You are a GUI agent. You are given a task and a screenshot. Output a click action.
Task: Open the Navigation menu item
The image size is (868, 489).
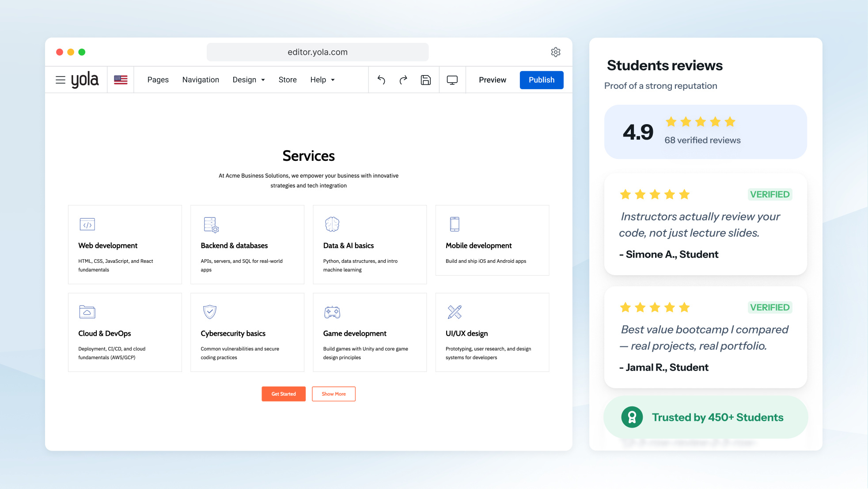(201, 80)
